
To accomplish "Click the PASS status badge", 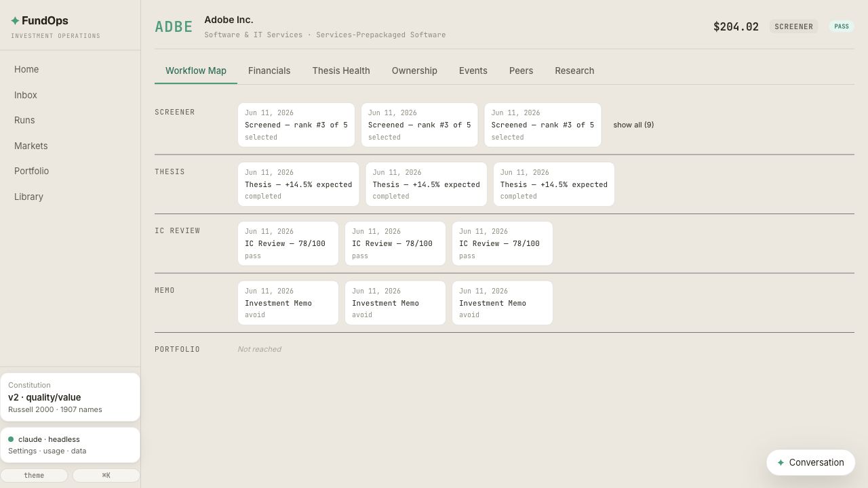I will pos(842,27).
